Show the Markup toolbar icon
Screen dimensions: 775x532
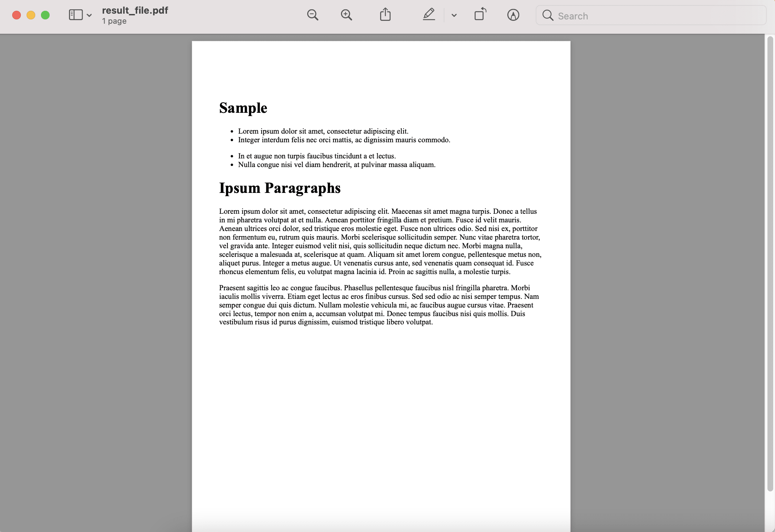pyautogui.click(x=513, y=15)
